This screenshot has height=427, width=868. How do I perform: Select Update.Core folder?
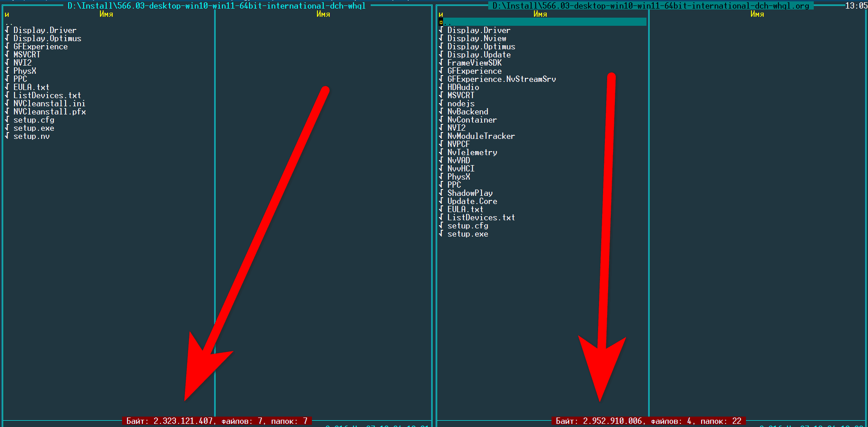(472, 201)
